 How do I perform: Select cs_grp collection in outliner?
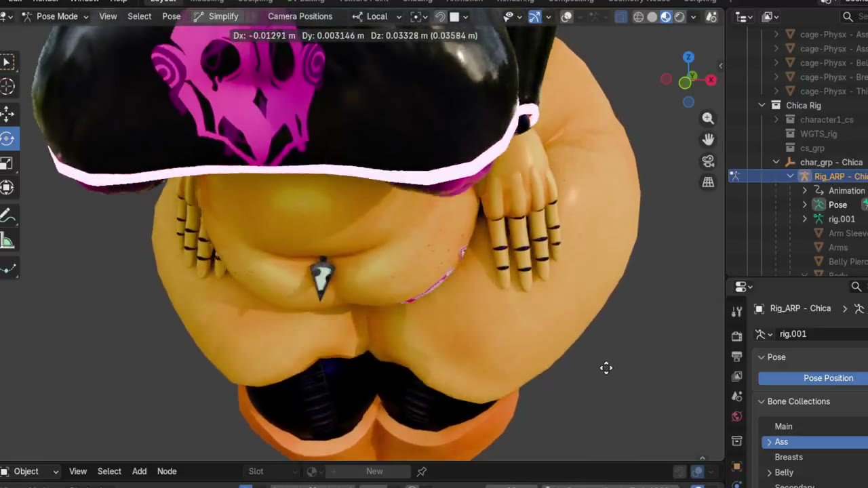point(812,148)
